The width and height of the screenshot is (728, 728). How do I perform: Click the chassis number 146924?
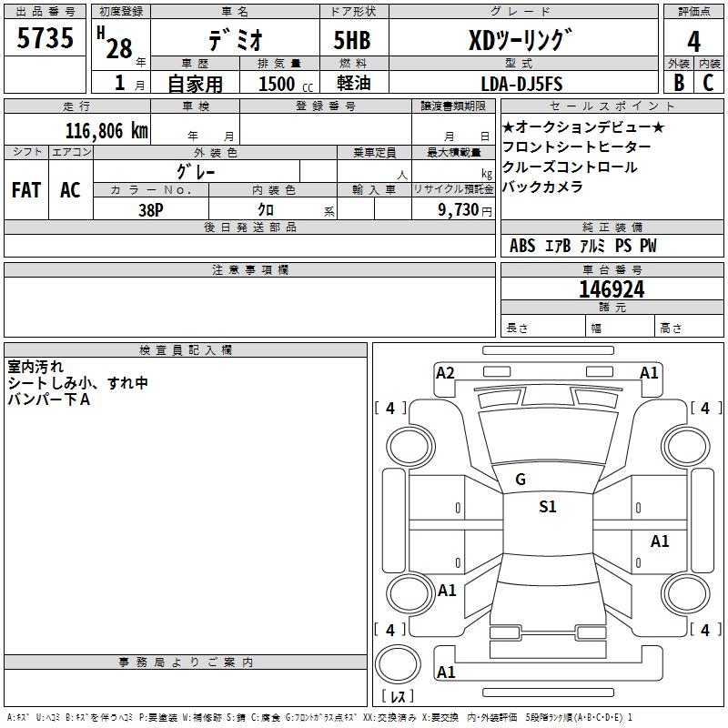(x=612, y=289)
